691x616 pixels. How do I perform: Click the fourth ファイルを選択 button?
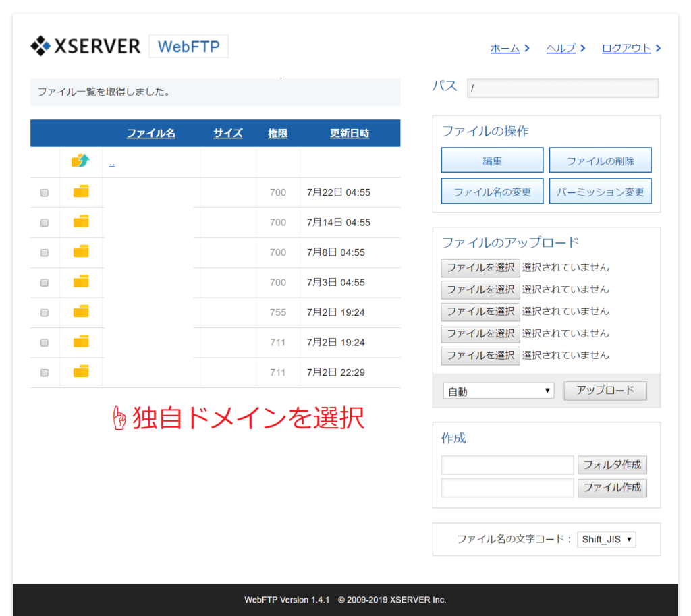480,333
